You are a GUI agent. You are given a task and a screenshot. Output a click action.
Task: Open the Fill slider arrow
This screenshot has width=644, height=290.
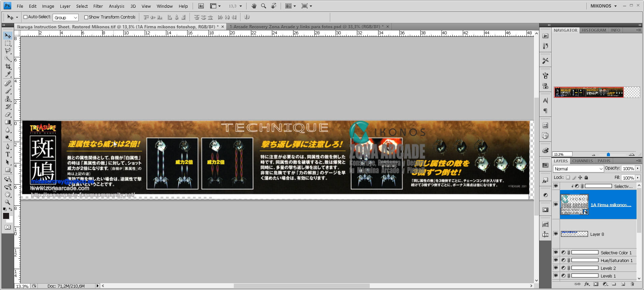point(638,178)
